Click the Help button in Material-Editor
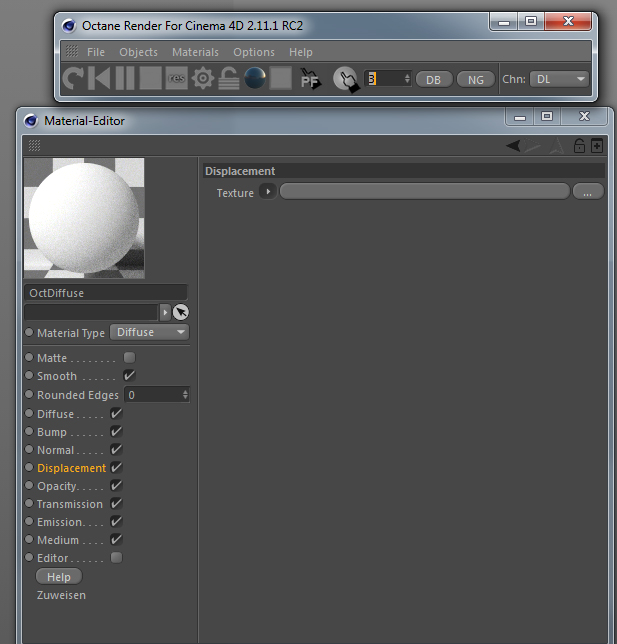The image size is (617, 644). coord(59,577)
